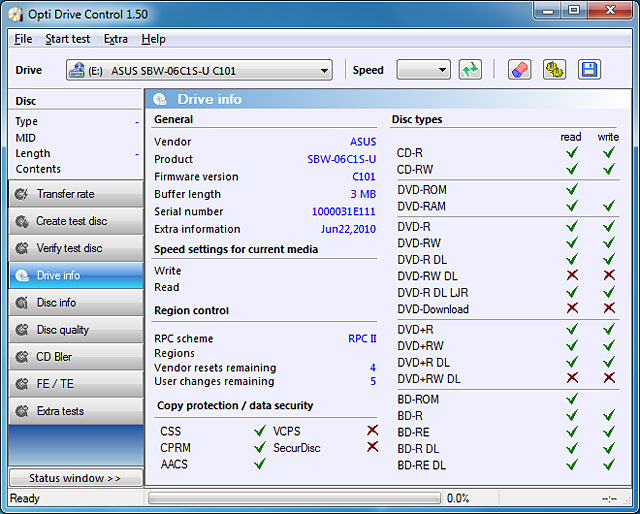Click the Disc Type label in Disc panel
This screenshot has height=514, width=640.
point(27,122)
